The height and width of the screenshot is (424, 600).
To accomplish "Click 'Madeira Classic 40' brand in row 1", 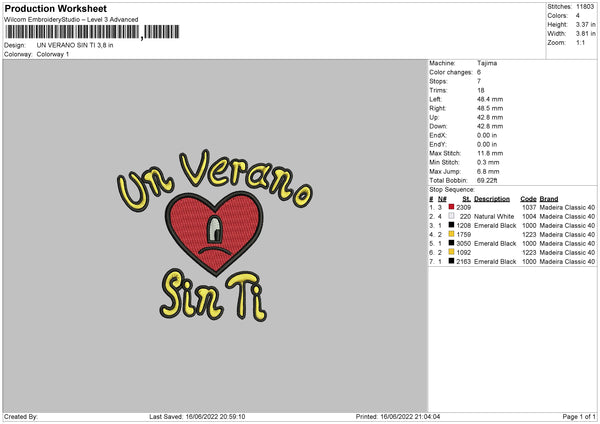I will pos(567,207).
